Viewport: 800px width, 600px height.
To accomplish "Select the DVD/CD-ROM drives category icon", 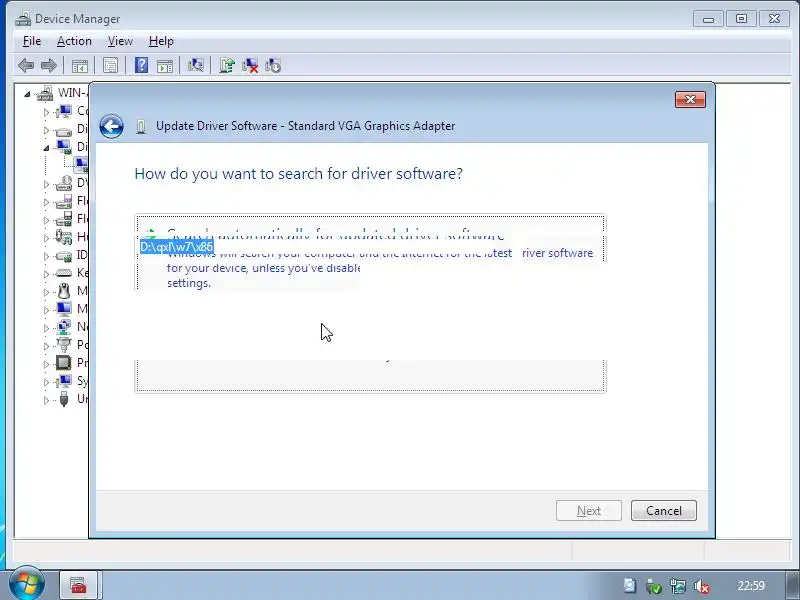I will [x=64, y=183].
